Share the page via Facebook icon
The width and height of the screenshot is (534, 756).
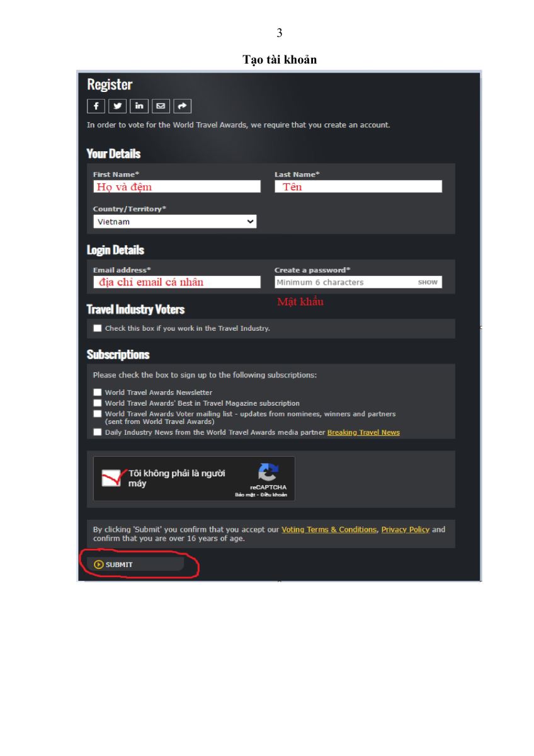(96, 106)
